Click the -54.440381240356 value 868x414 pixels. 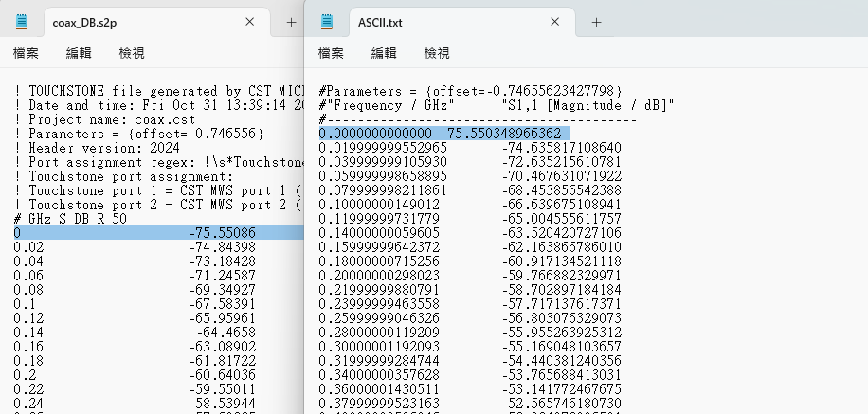click(562, 361)
